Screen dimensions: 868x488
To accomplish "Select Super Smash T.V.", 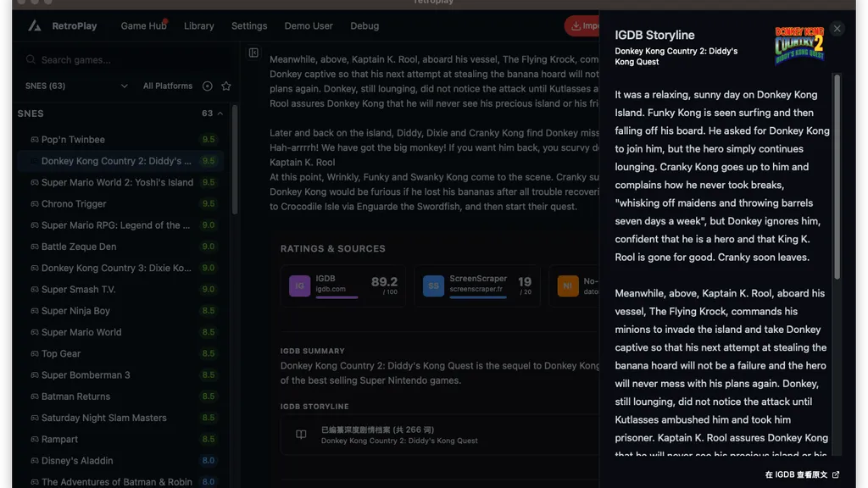I will [x=120, y=290].
